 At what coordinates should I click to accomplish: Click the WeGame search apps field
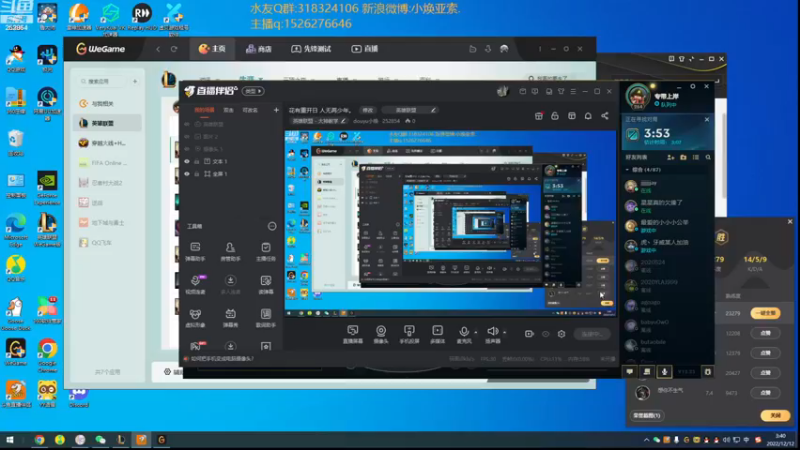point(104,81)
